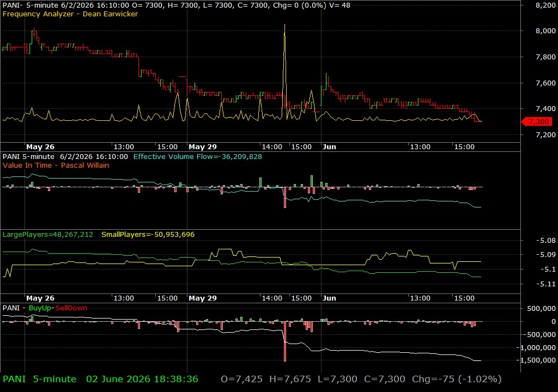
Task: Click the 'May 29' date on top axis
Action: pyautogui.click(x=203, y=146)
